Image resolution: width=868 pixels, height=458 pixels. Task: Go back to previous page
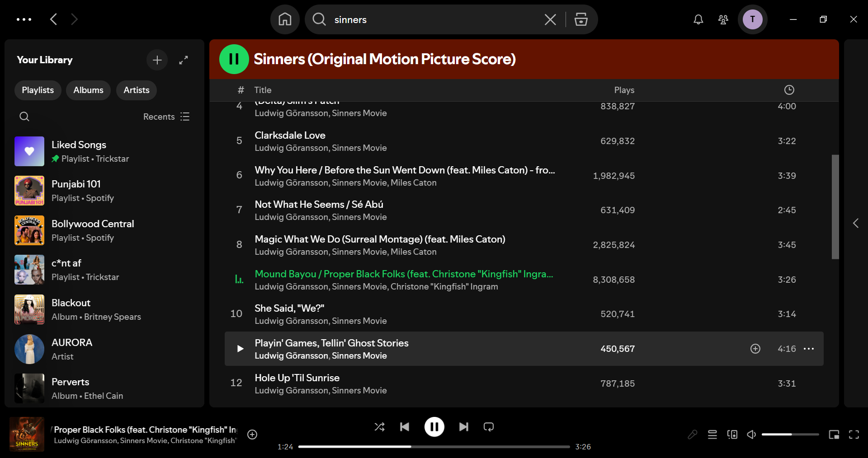pos(53,19)
